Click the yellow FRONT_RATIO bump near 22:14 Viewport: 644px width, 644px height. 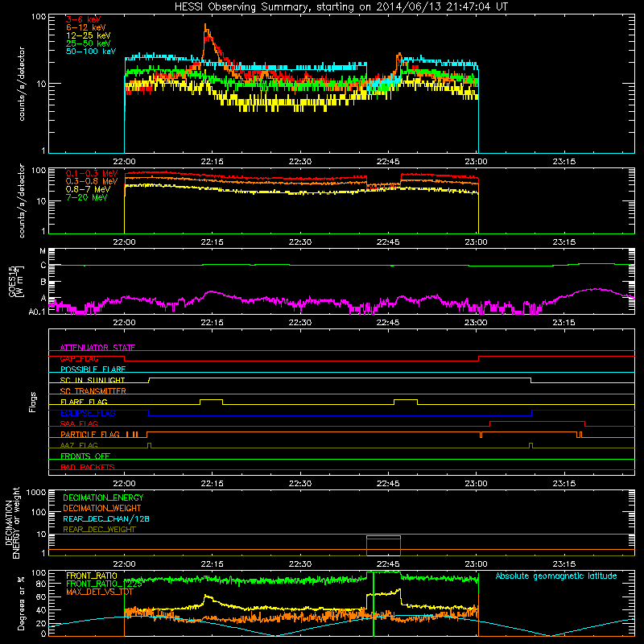pos(208,597)
